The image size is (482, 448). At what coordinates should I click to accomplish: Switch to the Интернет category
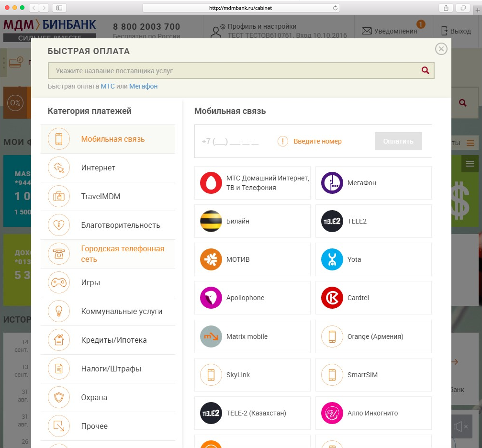click(x=108, y=168)
